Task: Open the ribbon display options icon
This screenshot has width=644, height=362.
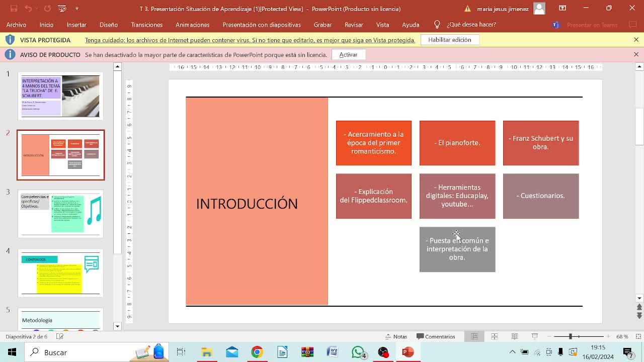Action: click(x=562, y=9)
